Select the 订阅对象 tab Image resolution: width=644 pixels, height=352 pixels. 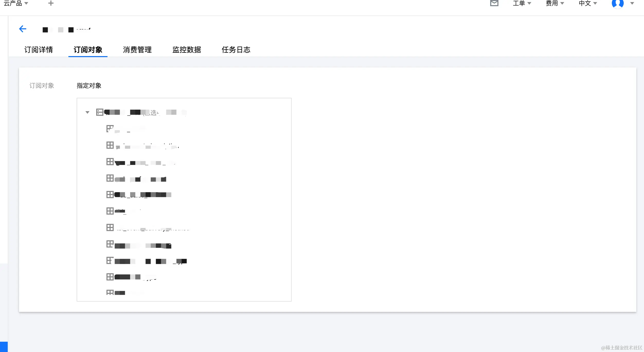88,50
